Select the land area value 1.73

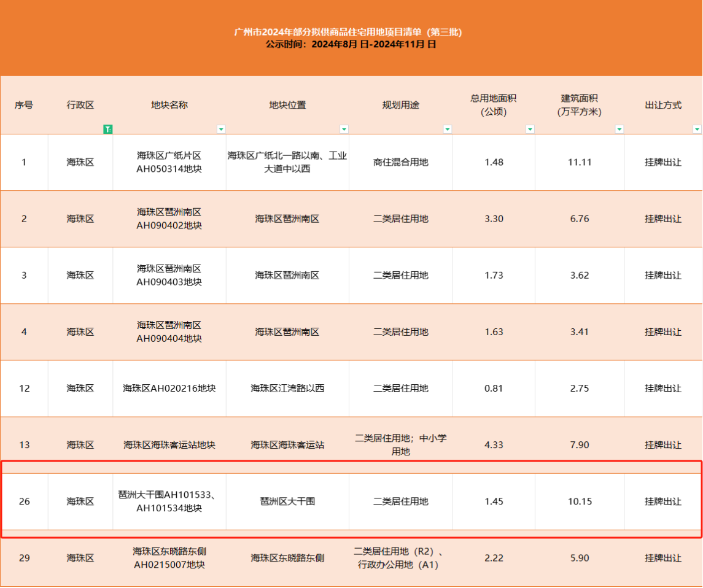click(x=494, y=275)
